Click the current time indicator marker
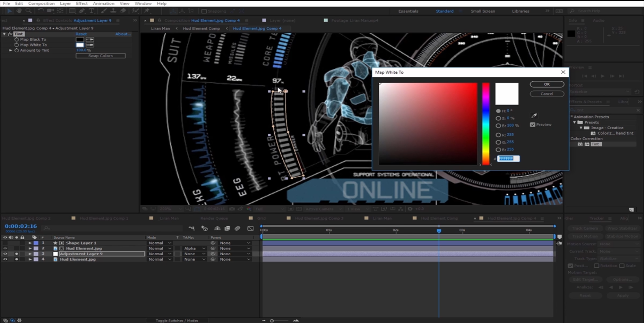This screenshot has width=644, height=323. point(439,231)
